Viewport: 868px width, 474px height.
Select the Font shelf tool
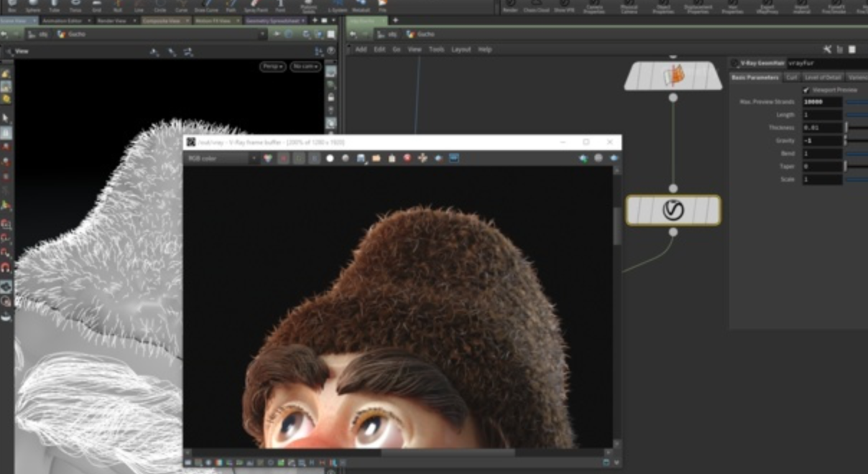coord(280,6)
